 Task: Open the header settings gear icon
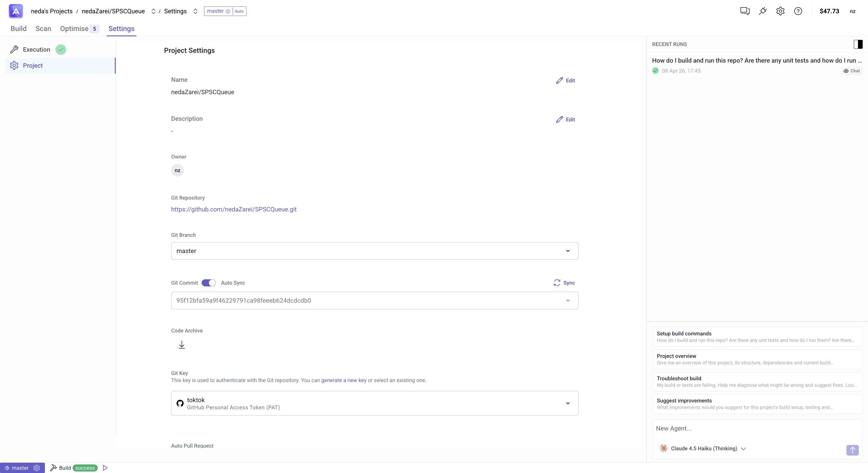coord(780,11)
